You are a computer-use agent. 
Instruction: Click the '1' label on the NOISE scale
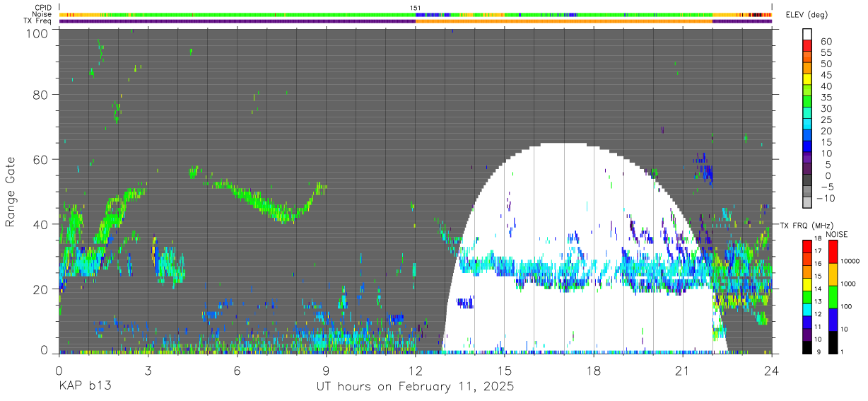[x=843, y=351]
